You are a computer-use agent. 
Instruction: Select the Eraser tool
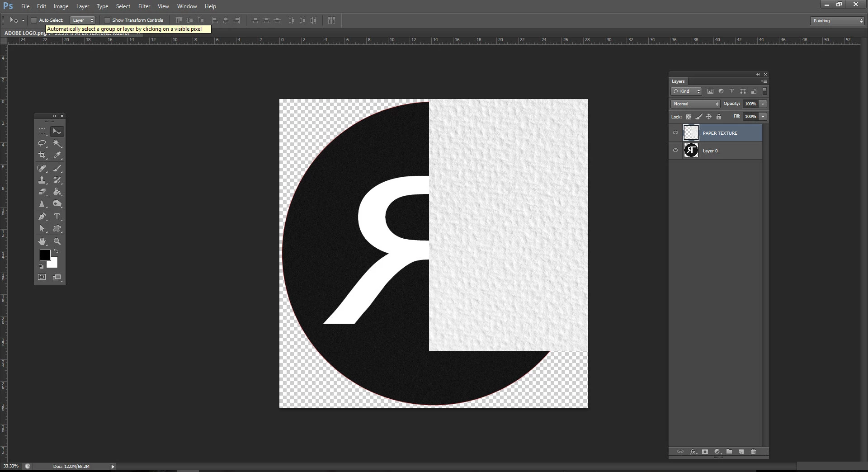click(42, 192)
